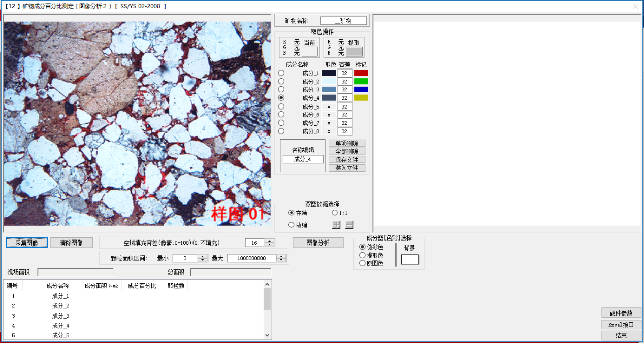
Task: Select the 成分_1 radio button
Action: click(281, 73)
